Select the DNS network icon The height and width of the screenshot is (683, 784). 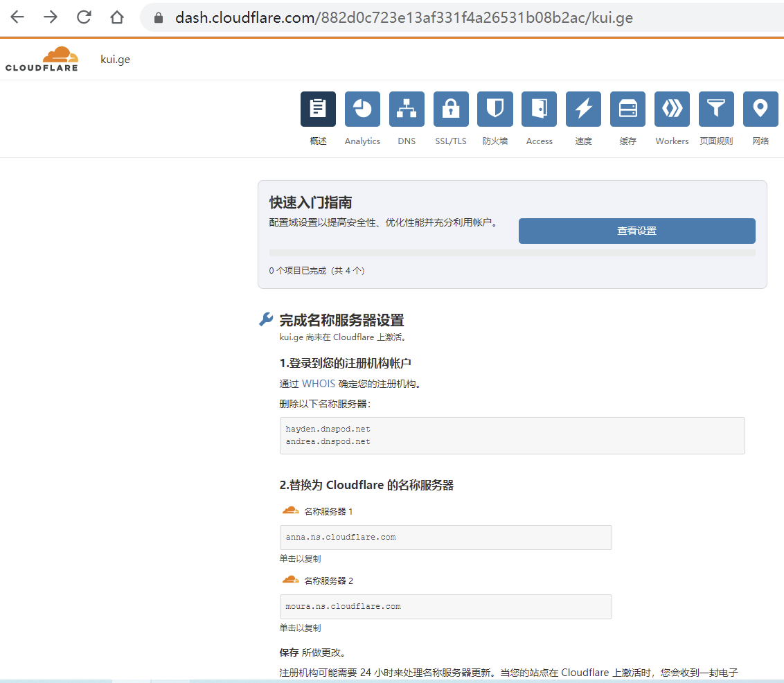pyautogui.click(x=407, y=109)
